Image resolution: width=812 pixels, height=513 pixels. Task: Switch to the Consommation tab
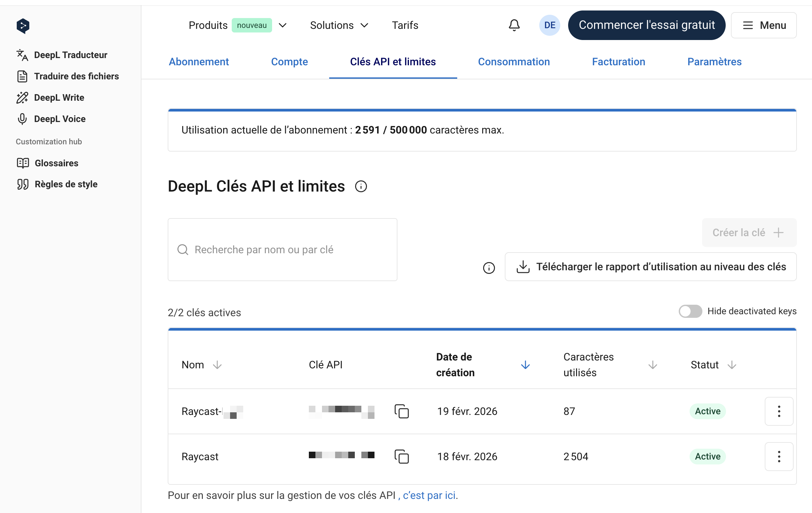tap(514, 62)
